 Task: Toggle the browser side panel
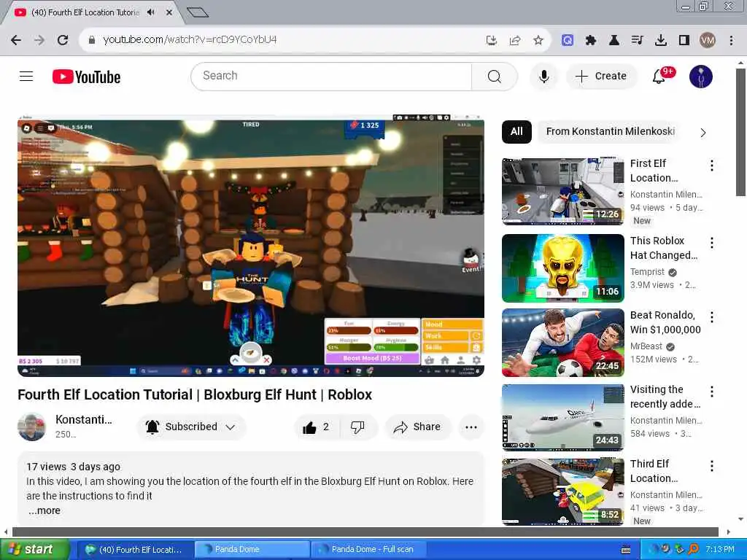(684, 40)
